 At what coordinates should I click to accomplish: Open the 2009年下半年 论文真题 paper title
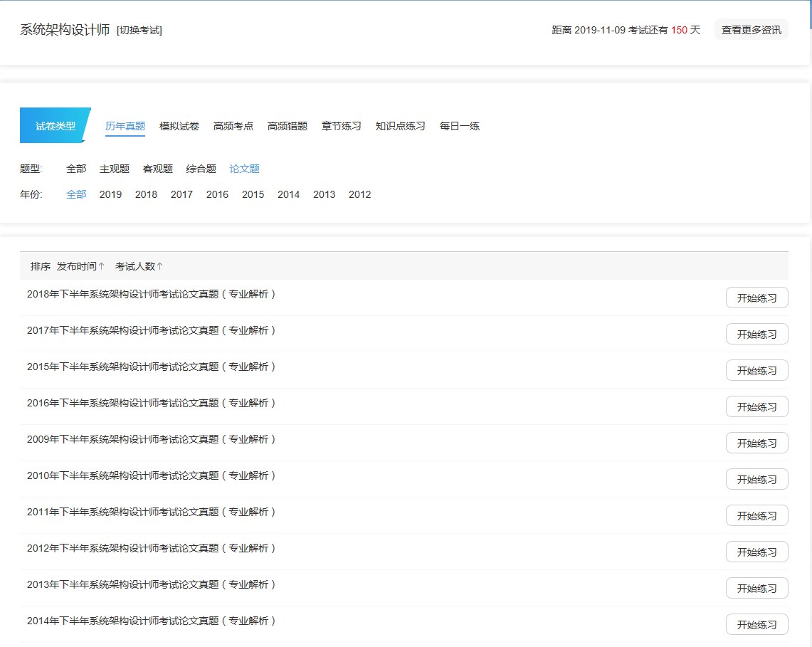click(149, 439)
